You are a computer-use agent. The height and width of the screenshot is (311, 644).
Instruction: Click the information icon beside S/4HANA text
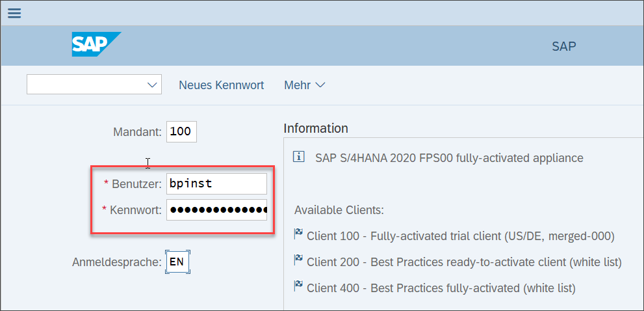click(x=298, y=156)
